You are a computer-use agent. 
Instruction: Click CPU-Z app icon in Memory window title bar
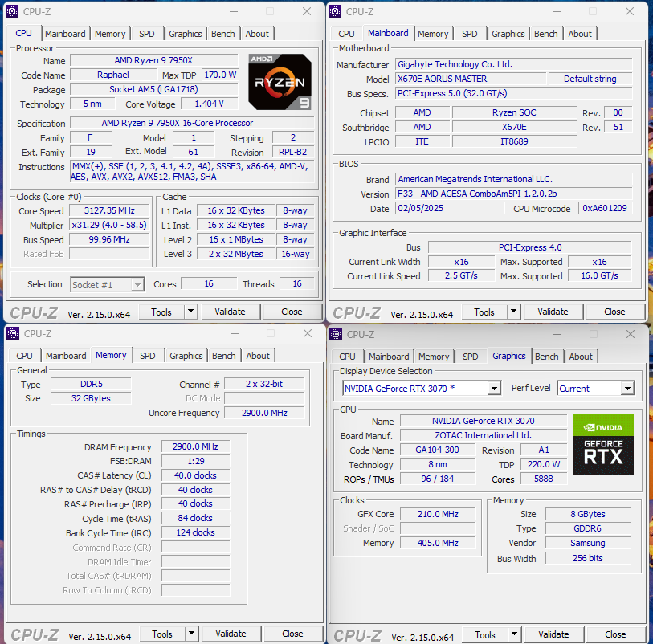pyautogui.click(x=12, y=333)
